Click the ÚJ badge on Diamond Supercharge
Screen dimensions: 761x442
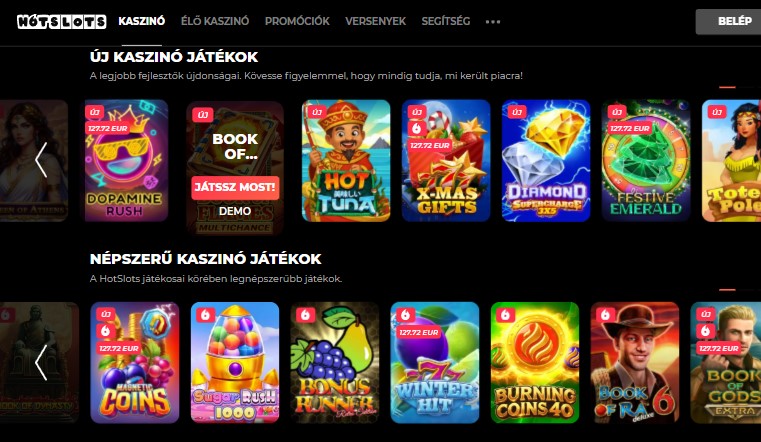coord(516,113)
